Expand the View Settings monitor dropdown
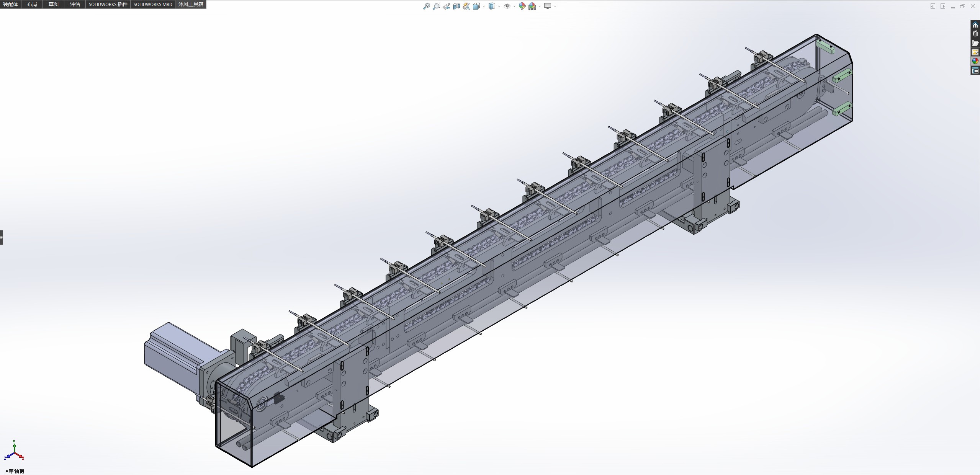Viewport: 980px width, 475px height. pos(555,6)
